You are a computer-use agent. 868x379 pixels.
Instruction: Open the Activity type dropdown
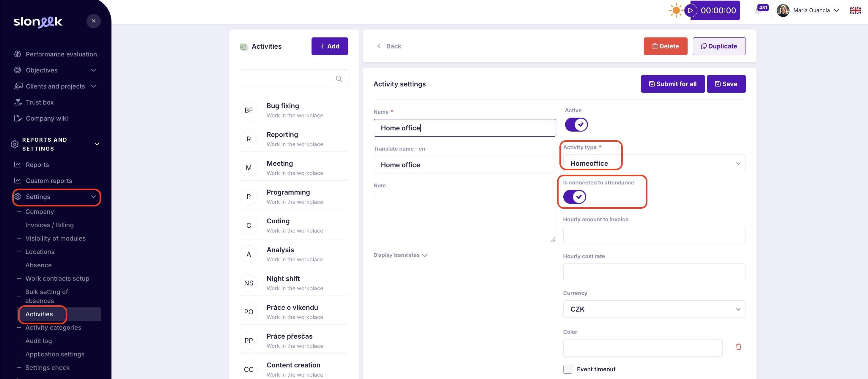654,164
